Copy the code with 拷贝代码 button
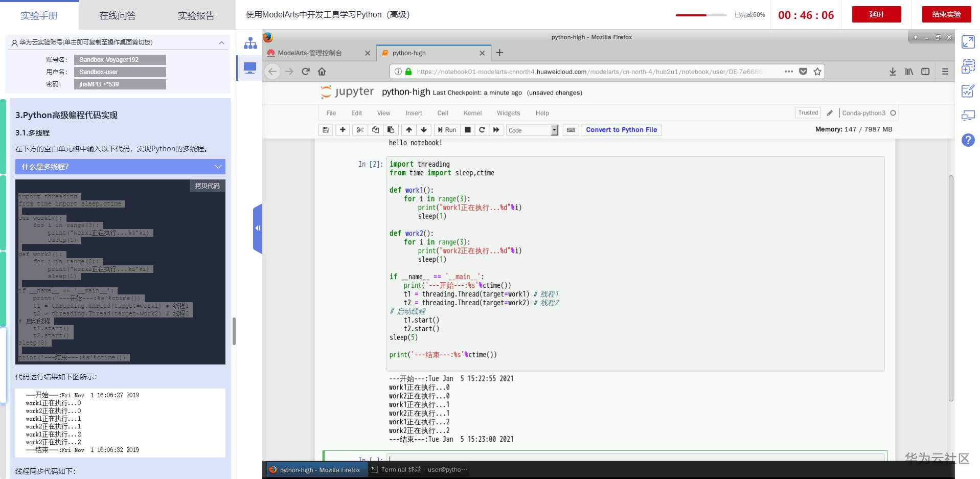The width and height of the screenshot is (980, 479). 207,186
